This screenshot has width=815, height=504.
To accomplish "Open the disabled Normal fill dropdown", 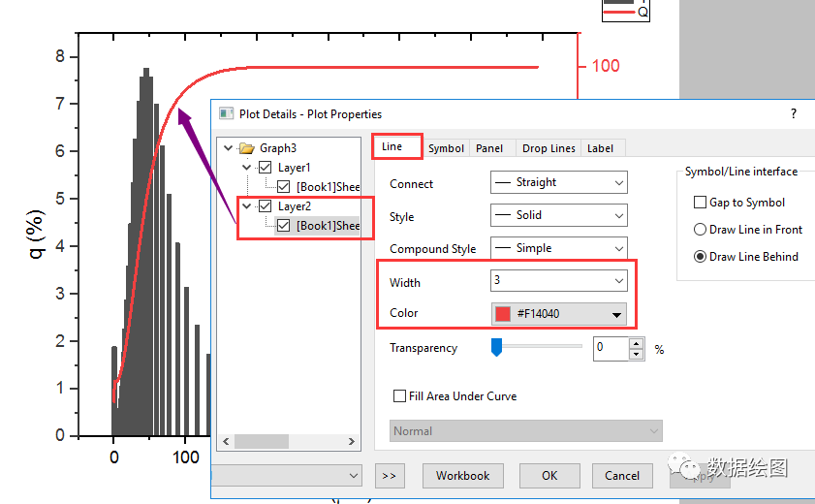I will click(x=526, y=430).
